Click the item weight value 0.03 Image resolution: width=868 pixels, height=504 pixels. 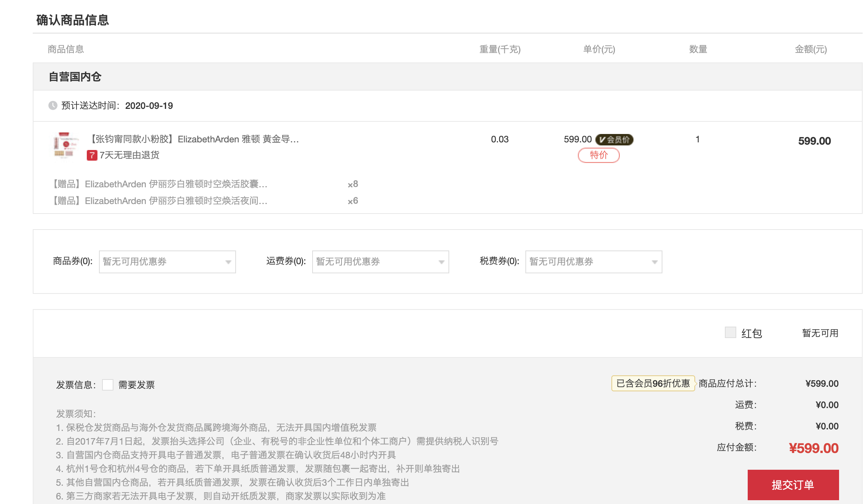tap(499, 139)
